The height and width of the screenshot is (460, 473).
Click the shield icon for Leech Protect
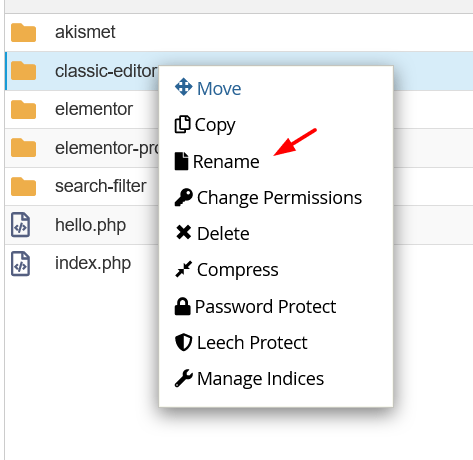pyautogui.click(x=183, y=342)
